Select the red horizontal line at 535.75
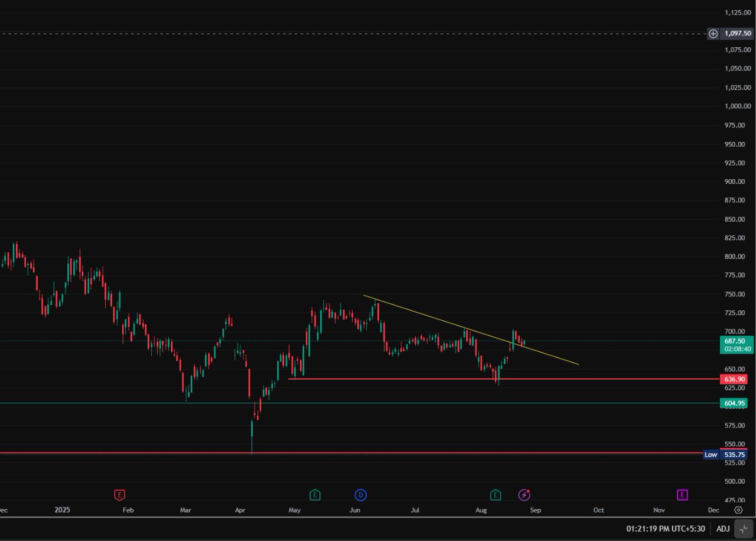756x541 pixels. [352, 453]
